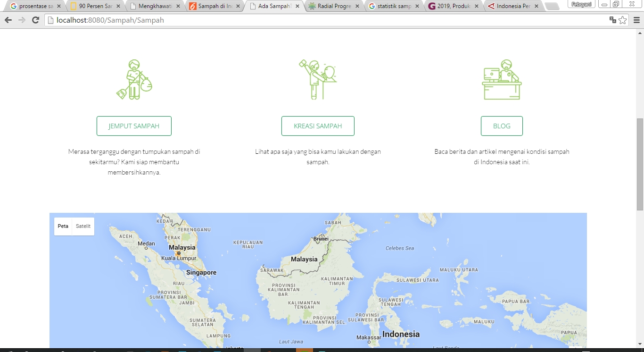Screen dimensions: 644x352
Task: Click the SUMATERA SELATAN label
Action: [x=202, y=322]
